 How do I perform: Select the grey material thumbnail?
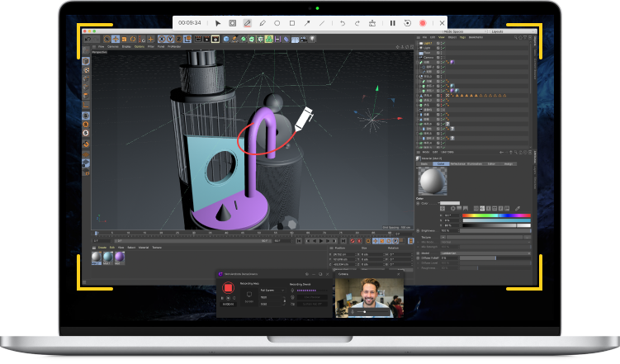(97, 258)
